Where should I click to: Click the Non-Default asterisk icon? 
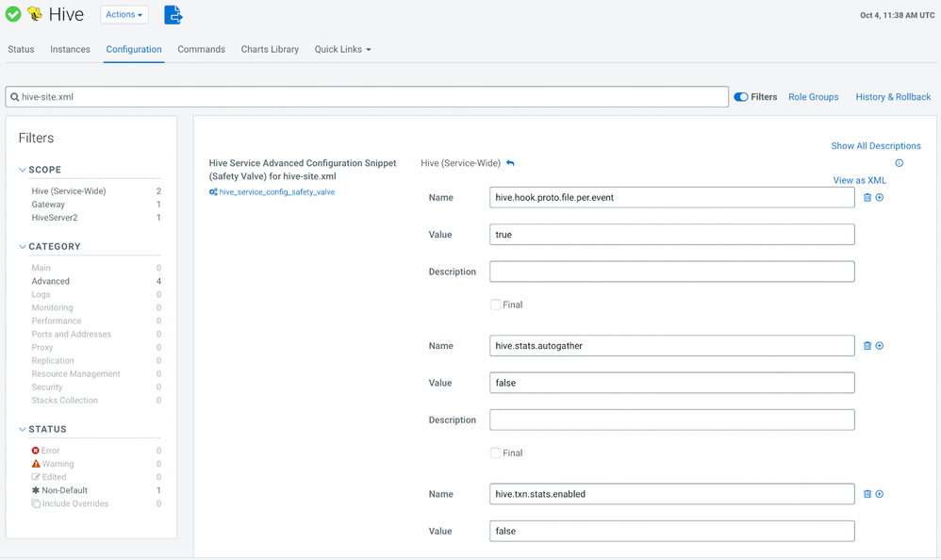[36, 490]
